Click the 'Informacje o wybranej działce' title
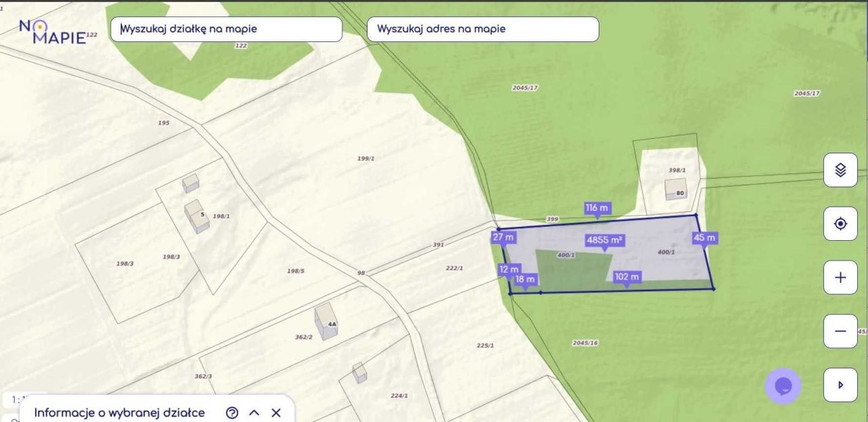Screen dimensions: 868x422 coord(119,413)
